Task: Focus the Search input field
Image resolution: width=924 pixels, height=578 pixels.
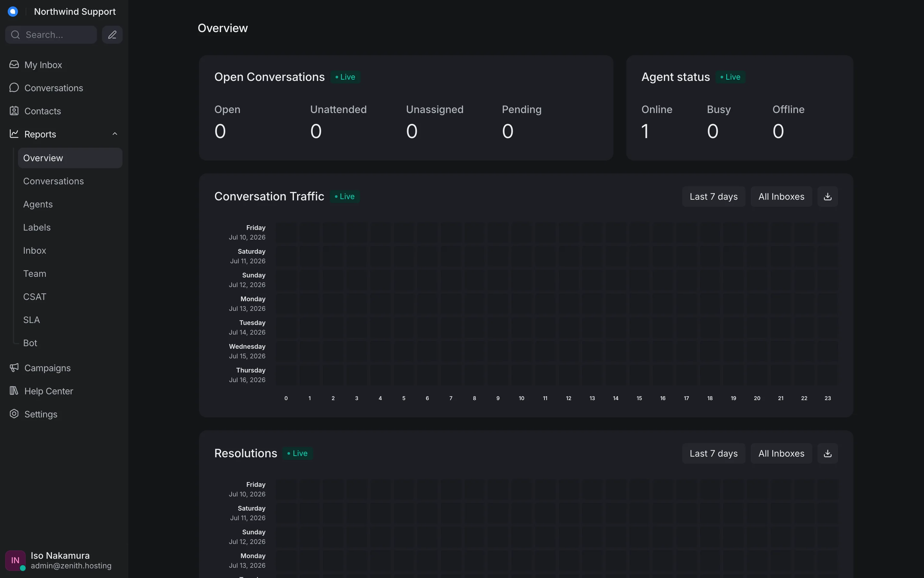Action: (x=51, y=35)
